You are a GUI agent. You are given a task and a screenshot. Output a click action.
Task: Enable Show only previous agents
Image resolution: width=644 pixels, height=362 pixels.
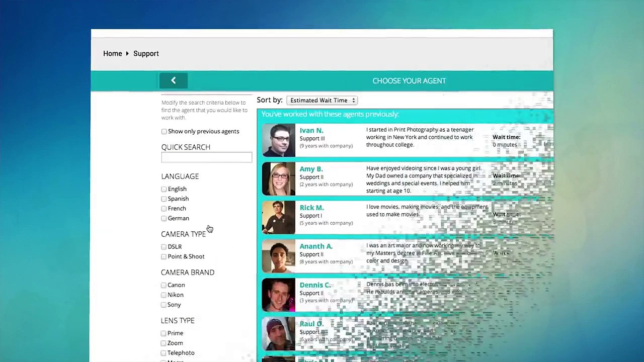[x=164, y=131]
